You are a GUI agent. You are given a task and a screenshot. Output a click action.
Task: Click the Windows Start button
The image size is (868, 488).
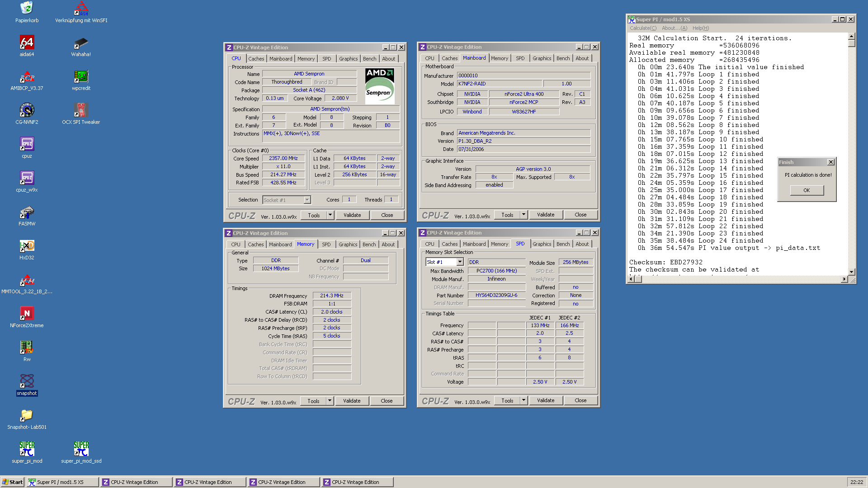pos(13,482)
